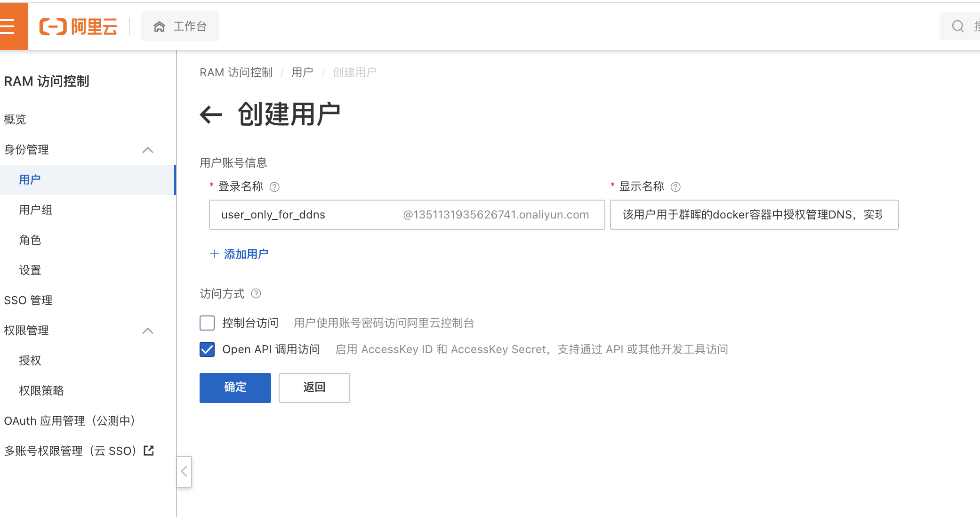Screen dimensions: 980x517
Task: Collapse the 权限管理 section chevron
Action: coord(148,331)
